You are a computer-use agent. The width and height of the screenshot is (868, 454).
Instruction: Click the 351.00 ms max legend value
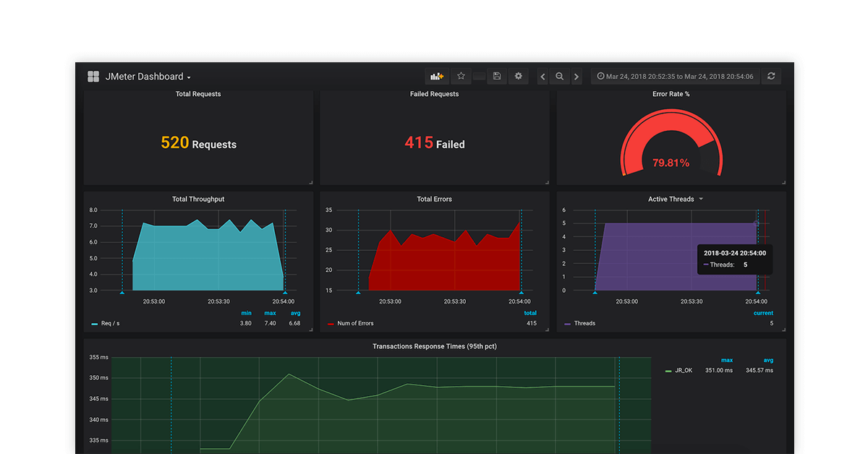coord(719,370)
